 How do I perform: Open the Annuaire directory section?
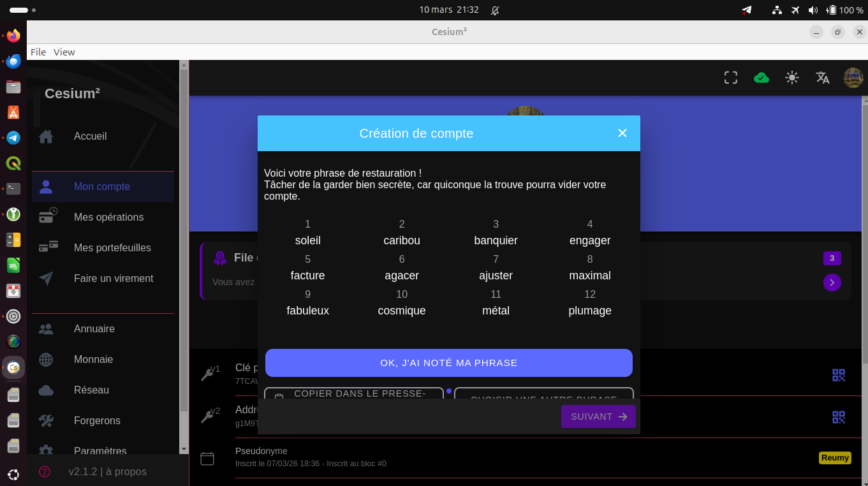(x=94, y=329)
